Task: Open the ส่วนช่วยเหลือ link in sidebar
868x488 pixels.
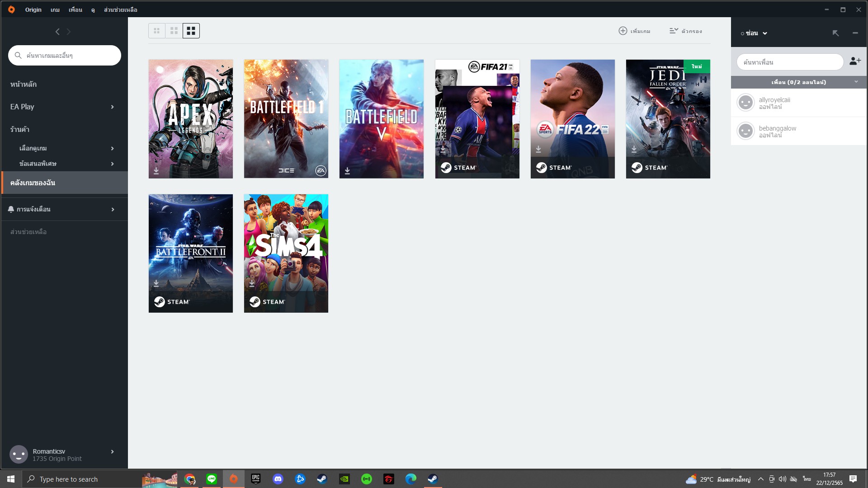Action: tap(28, 232)
